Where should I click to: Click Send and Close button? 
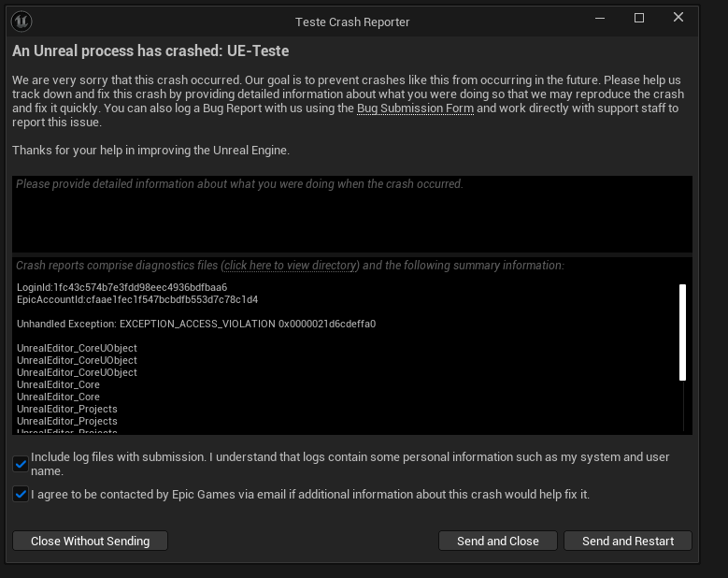pos(498,541)
